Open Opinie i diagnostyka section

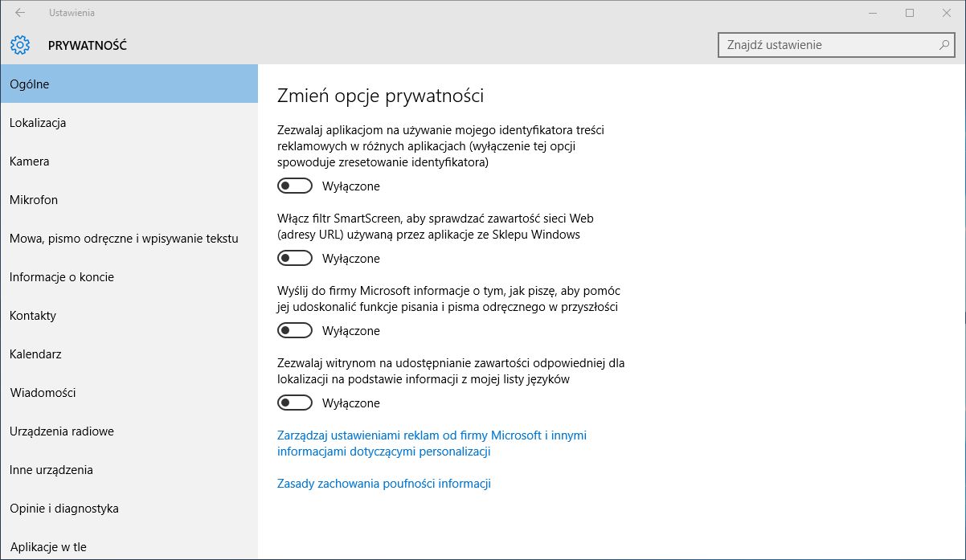click(64, 509)
